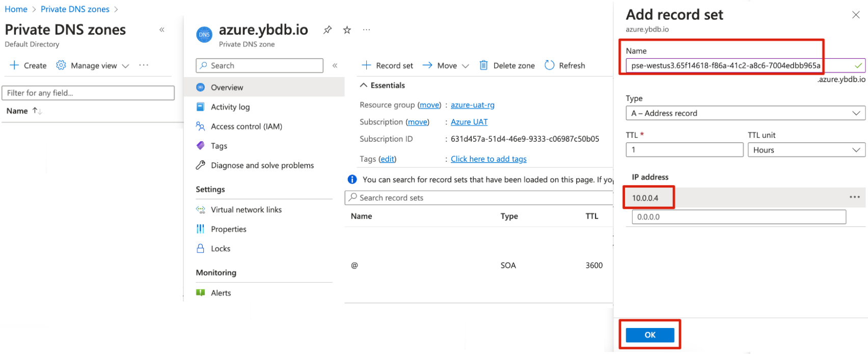This screenshot has width=868, height=354.
Task: Collapse the Essentials section
Action: tap(383, 85)
